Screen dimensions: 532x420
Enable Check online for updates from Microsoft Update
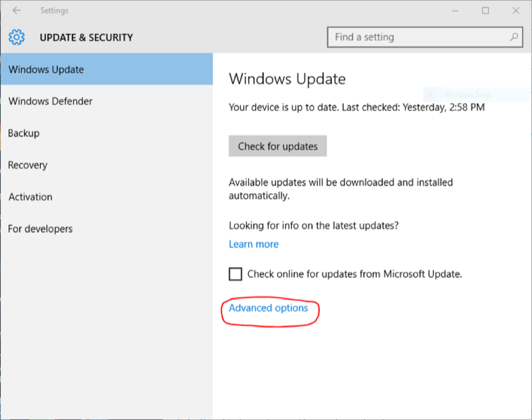(235, 274)
